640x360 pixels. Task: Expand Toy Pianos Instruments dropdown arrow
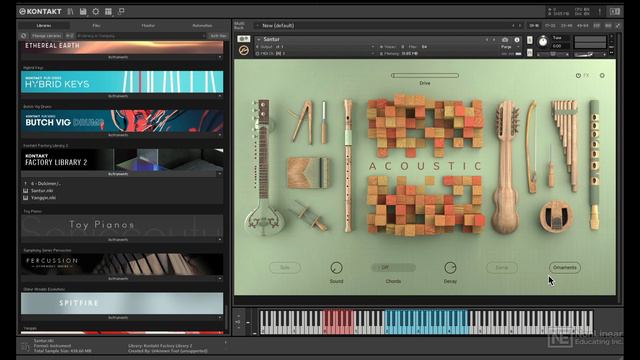pos(220,240)
